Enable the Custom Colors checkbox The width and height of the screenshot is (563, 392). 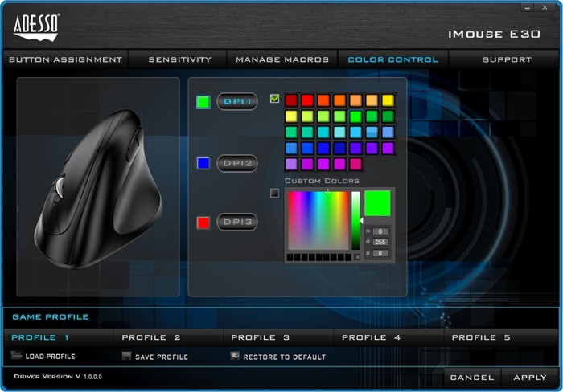pos(274,193)
